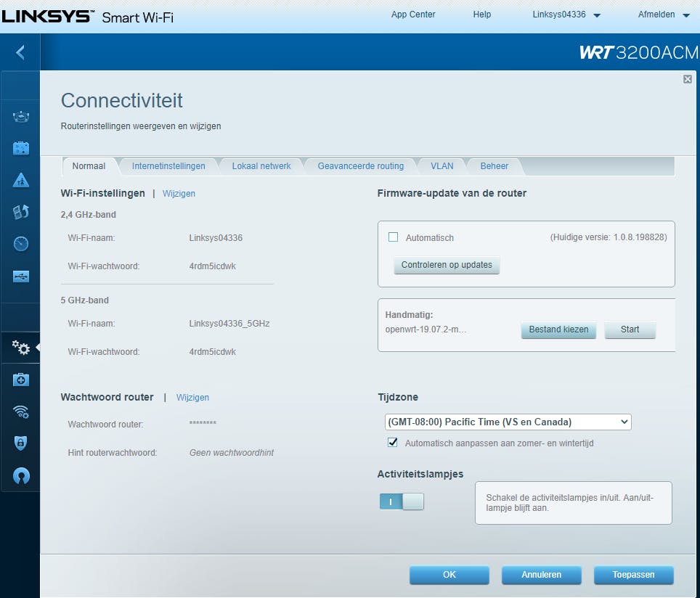Open the Speed Test gauge icon
Screen dimensions: 700x598
(21, 244)
